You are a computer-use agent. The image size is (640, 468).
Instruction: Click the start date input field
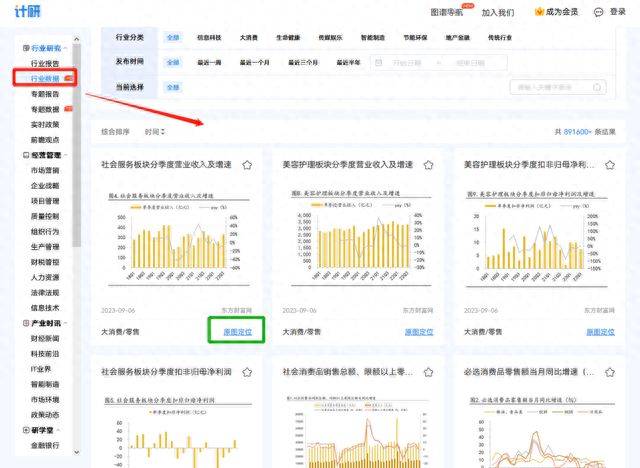[407, 63]
